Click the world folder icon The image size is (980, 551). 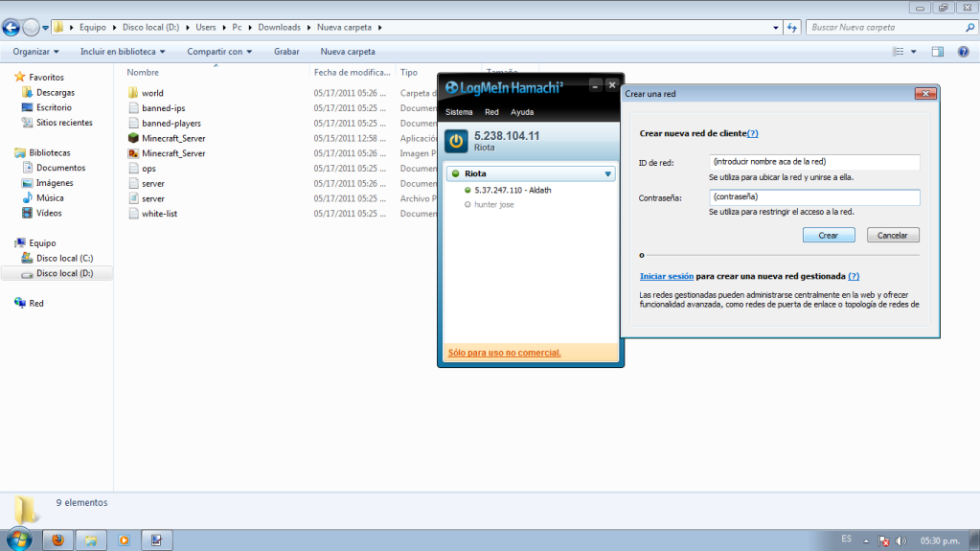(133, 93)
